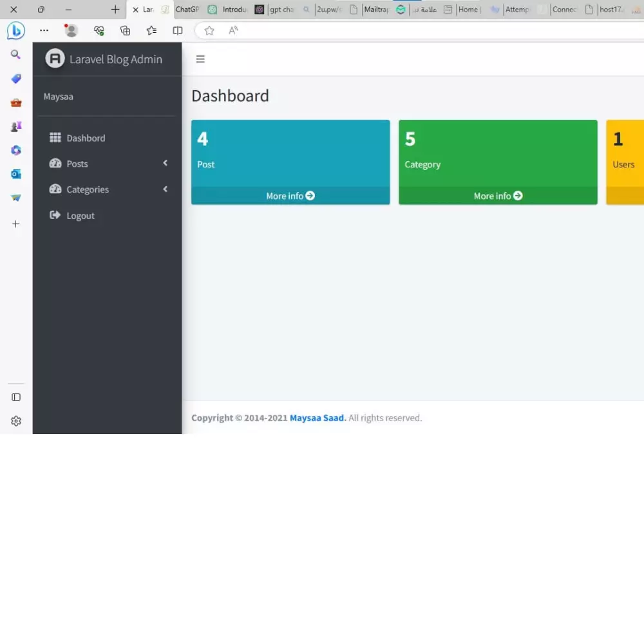
Task: Add page to favorites star icon
Action: pyautogui.click(x=209, y=30)
